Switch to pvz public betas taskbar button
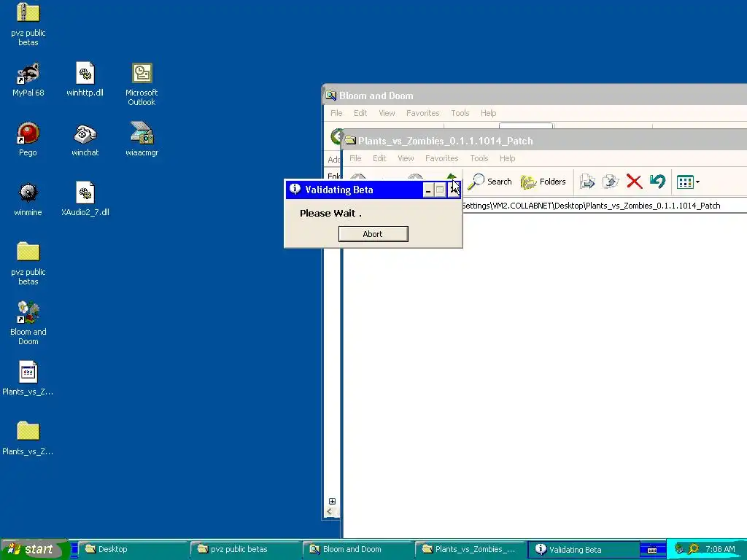 tap(245, 549)
